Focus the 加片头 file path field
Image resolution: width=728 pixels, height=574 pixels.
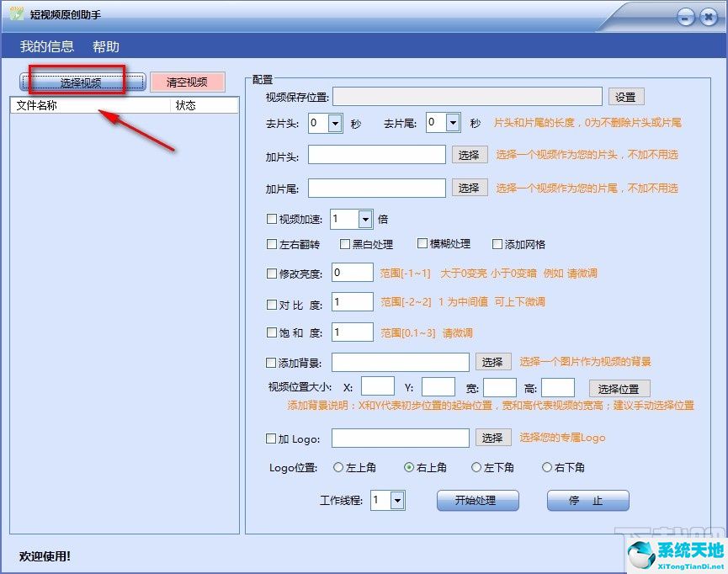pos(377,155)
